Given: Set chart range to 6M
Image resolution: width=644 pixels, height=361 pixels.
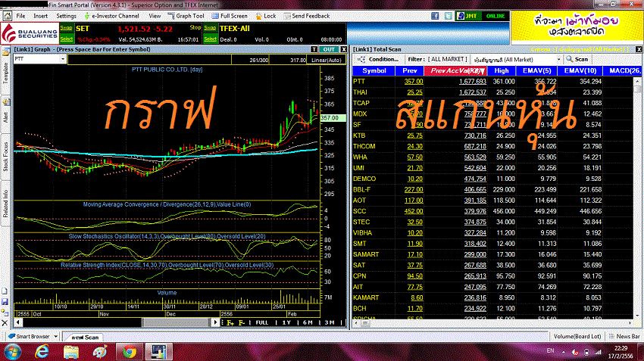Looking at the screenshot, I should (x=308, y=323).
